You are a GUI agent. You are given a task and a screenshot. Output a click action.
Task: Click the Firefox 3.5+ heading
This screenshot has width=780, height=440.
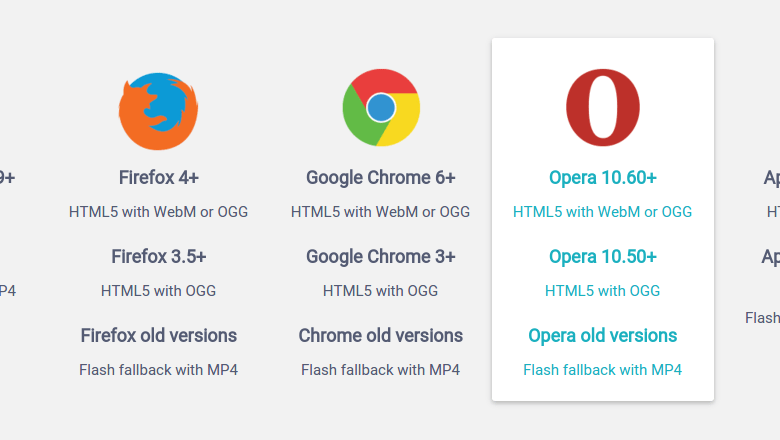(x=159, y=257)
